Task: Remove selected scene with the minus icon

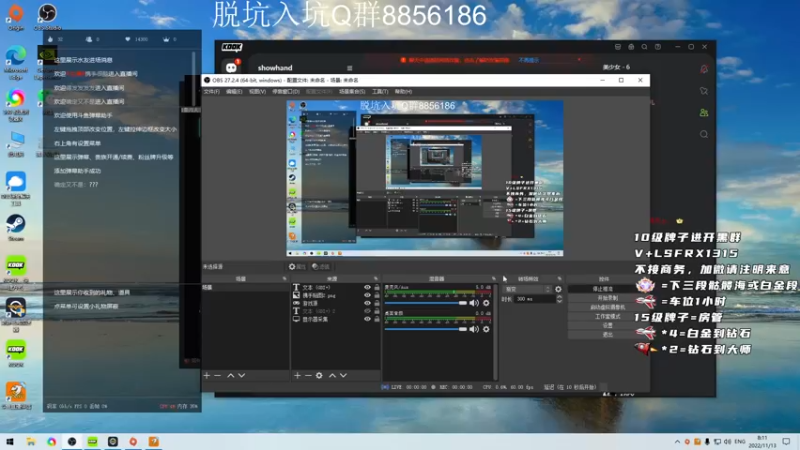Action: tap(218, 376)
